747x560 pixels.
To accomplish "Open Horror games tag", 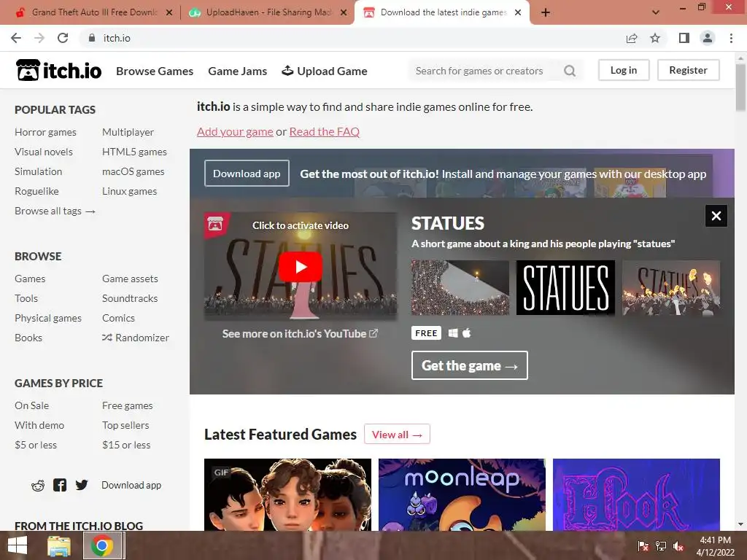I will 45,132.
